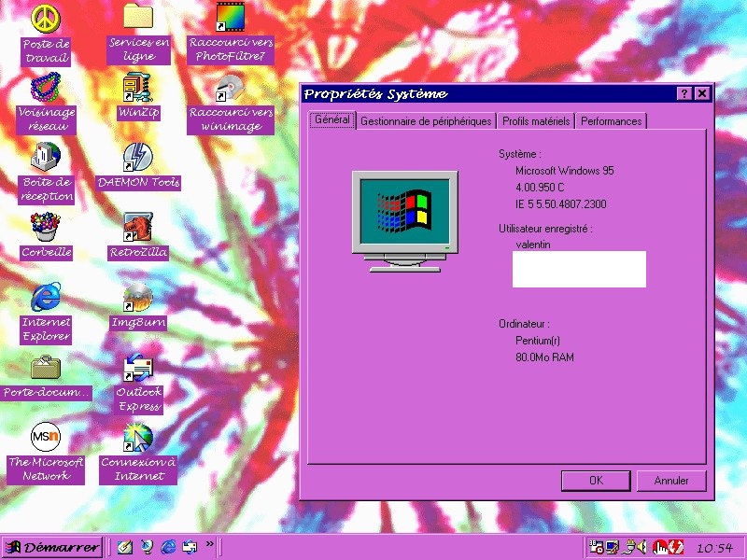Image resolution: width=747 pixels, height=560 pixels.
Task: Open Outlook Express from the desktop
Action: 138,367
